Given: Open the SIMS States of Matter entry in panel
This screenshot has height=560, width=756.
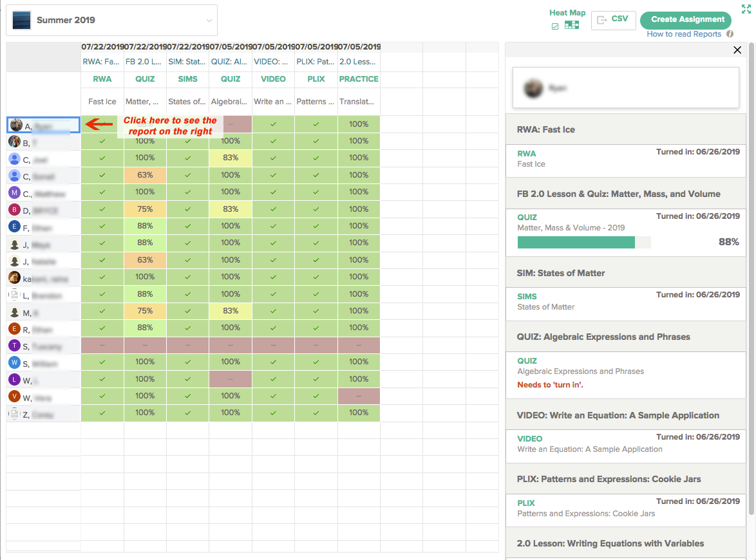Looking at the screenshot, I should click(x=625, y=304).
